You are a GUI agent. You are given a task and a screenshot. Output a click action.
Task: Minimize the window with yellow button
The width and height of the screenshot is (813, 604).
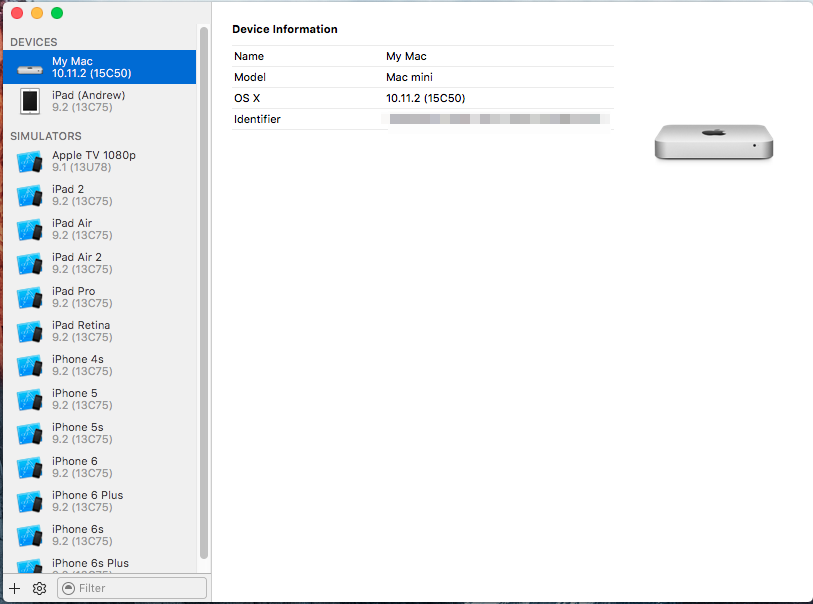pos(37,13)
